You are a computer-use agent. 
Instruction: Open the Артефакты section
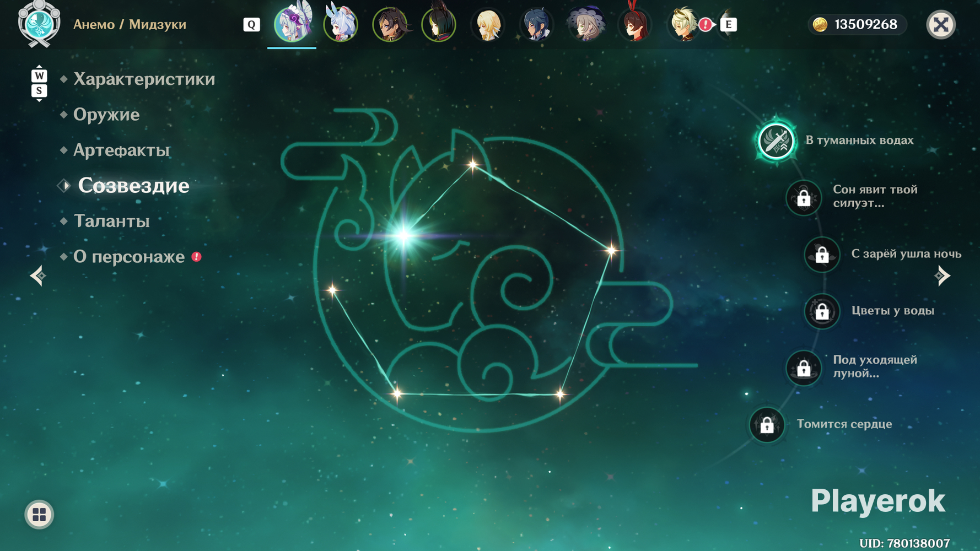point(121,150)
